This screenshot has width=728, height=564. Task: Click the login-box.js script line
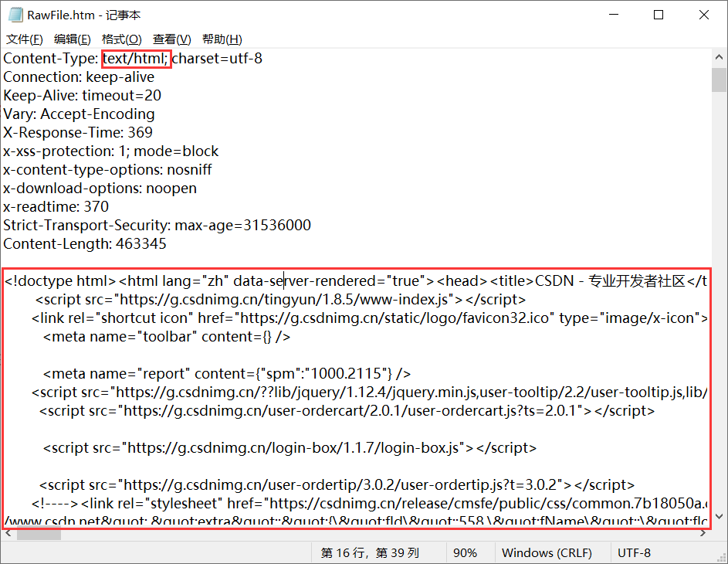click(290, 448)
